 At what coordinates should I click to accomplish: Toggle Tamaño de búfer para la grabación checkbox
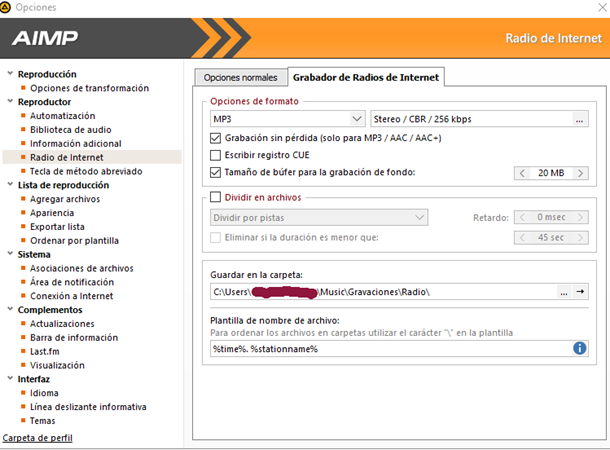[x=215, y=172]
